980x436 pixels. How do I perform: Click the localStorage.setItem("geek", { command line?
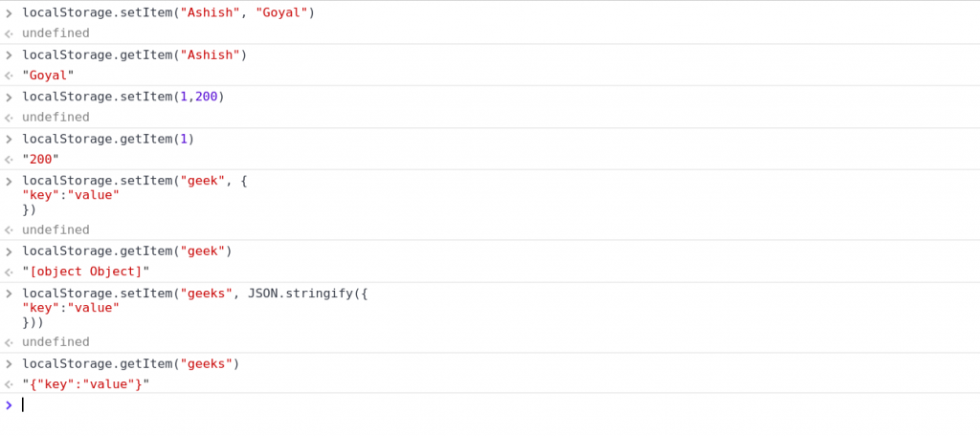[x=134, y=181]
